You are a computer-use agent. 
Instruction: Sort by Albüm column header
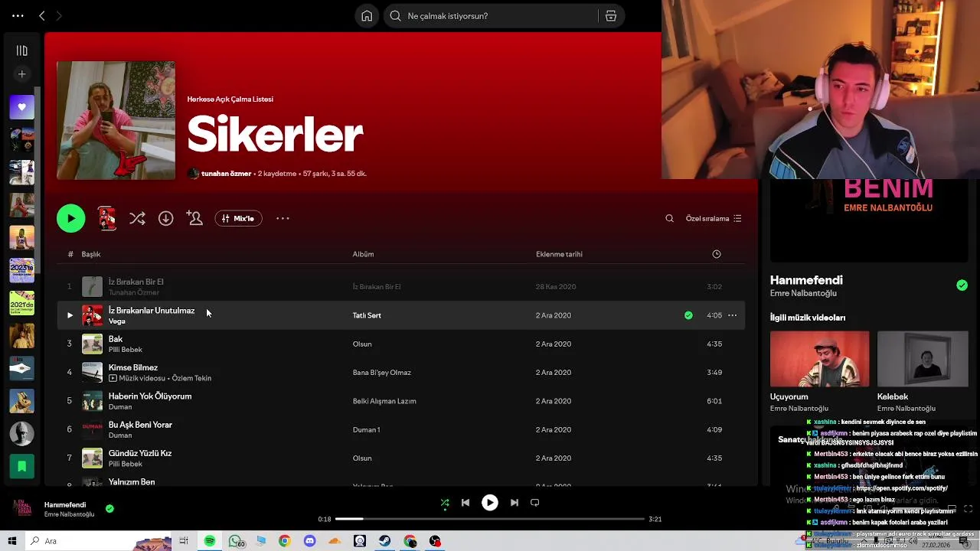click(x=363, y=254)
